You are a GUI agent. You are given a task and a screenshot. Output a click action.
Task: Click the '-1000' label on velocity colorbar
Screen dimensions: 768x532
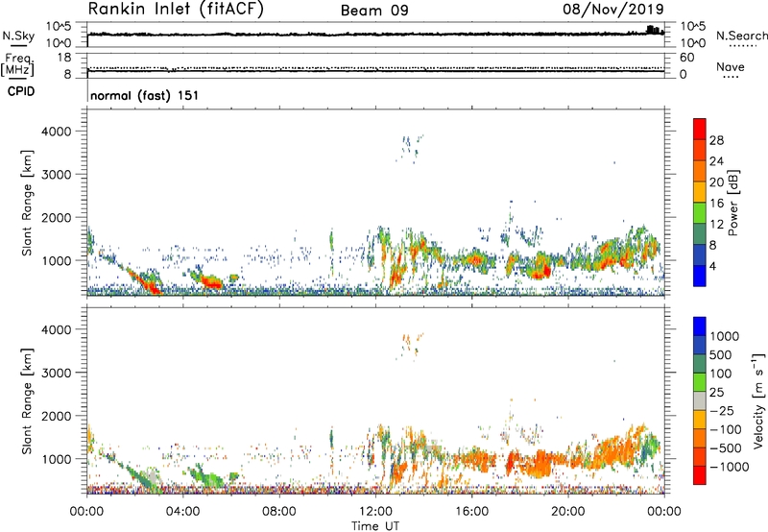729,467
